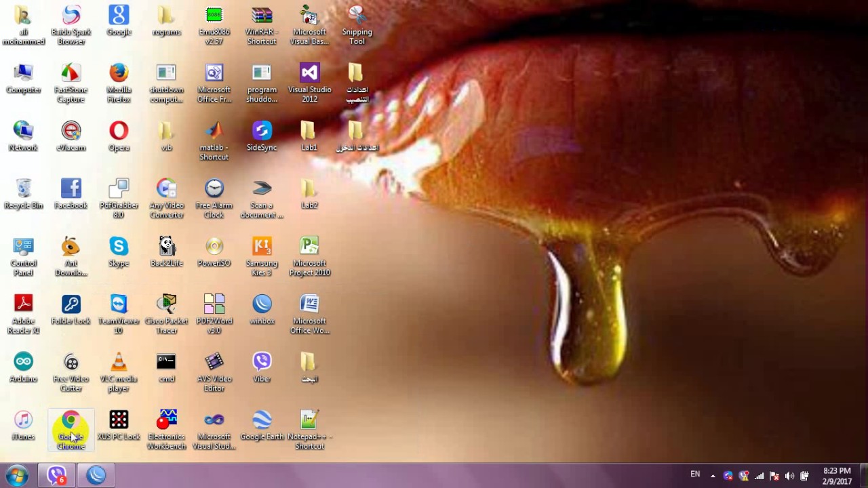Select the PowerISO icon
Screen dimensions: 868x488
point(214,252)
